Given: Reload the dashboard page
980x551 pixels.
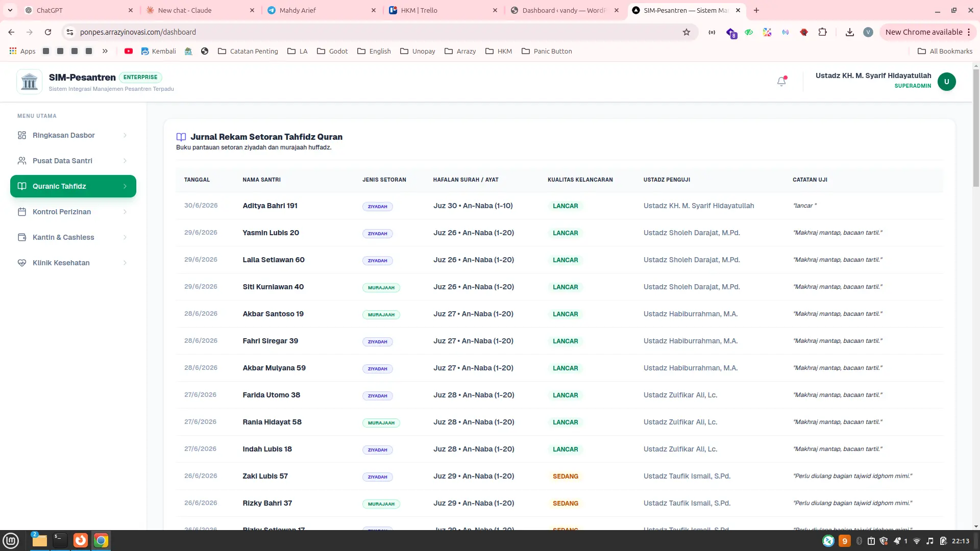Looking at the screenshot, I should (x=48, y=32).
